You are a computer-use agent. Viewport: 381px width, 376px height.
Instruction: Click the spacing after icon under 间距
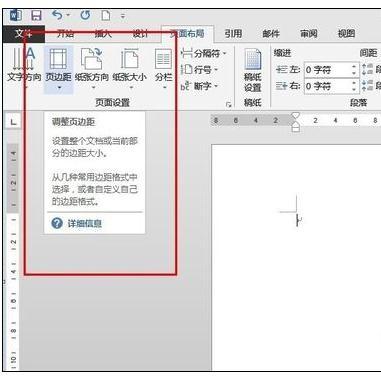point(368,86)
